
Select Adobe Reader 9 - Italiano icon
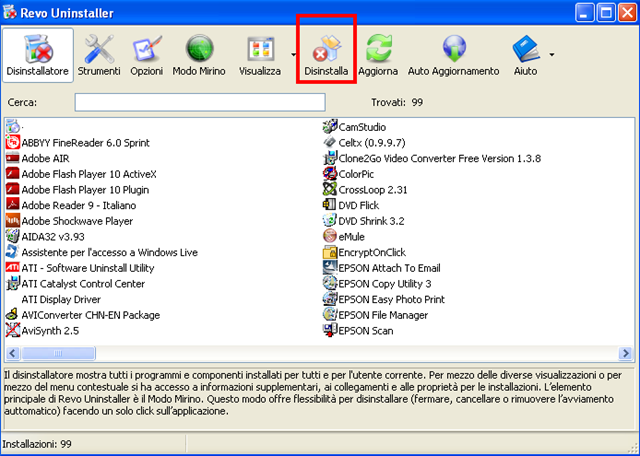pos(12,205)
